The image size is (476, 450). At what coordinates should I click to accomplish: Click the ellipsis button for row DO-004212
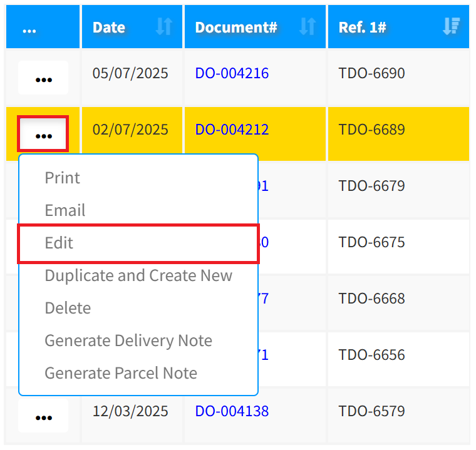[x=43, y=134]
